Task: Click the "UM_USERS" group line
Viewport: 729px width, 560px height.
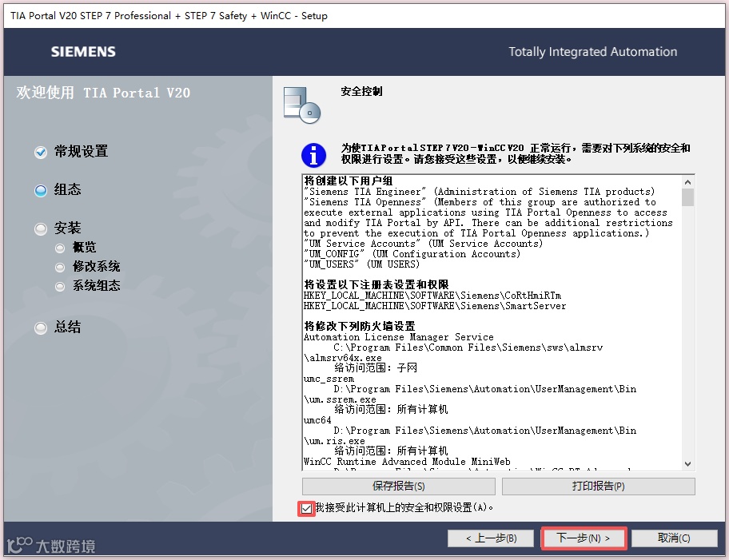Action: point(362,264)
